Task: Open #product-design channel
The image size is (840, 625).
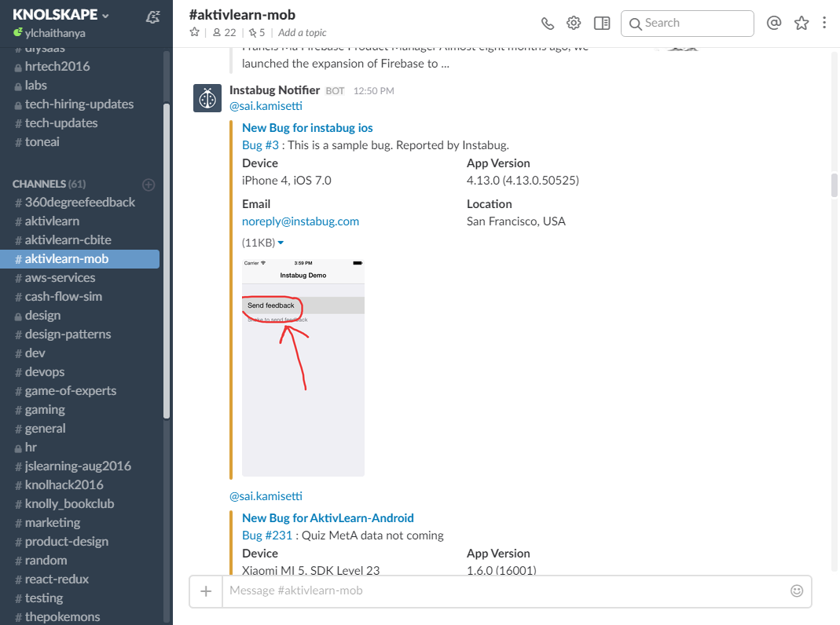Action: pyautogui.click(x=80, y=542)
